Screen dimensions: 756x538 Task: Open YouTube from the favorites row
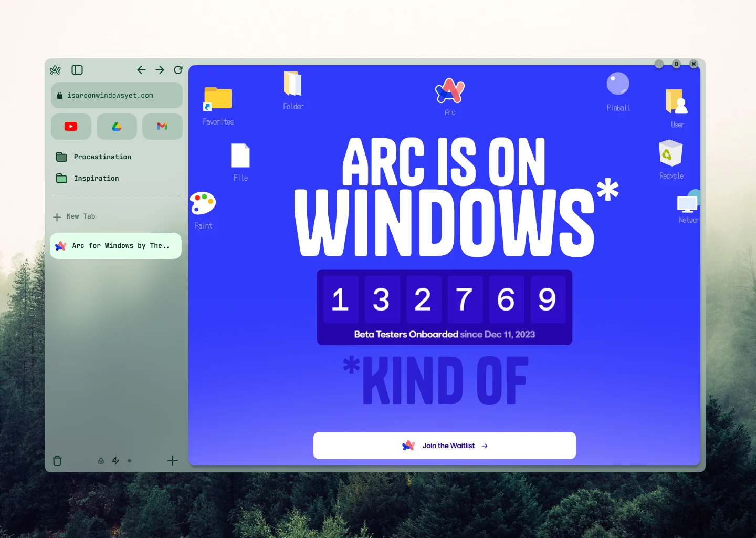pos(71,127)
